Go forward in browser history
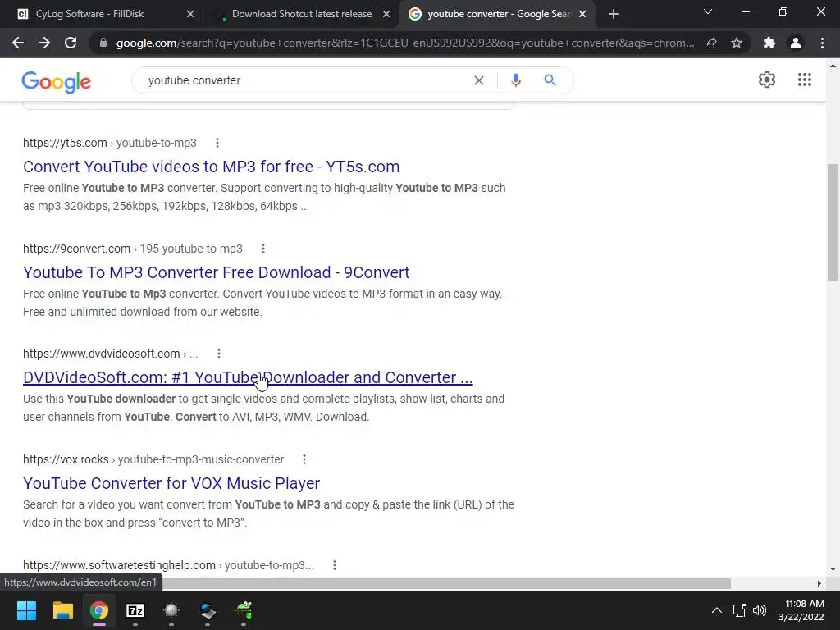This screenshot has height=630, width=840. coord(44,43)
